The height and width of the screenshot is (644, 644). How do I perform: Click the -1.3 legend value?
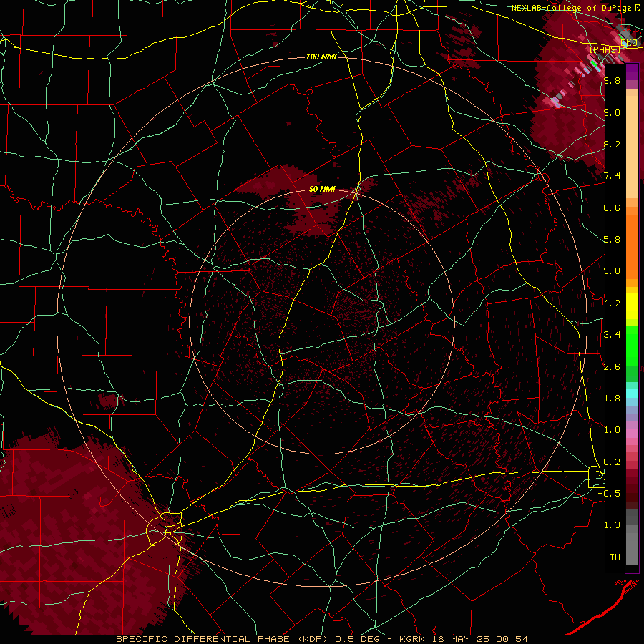609,525
